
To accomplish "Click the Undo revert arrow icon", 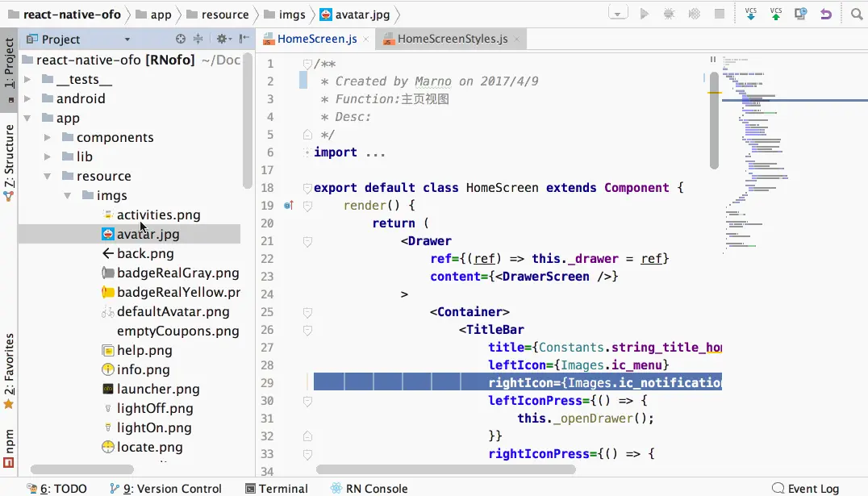I will pyautogui.click(x=825, y=14).
